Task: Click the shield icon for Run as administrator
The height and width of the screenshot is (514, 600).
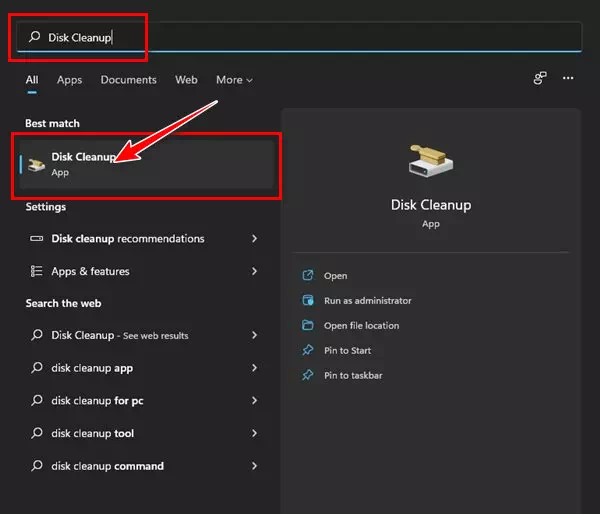Action: tap(308, 300)
